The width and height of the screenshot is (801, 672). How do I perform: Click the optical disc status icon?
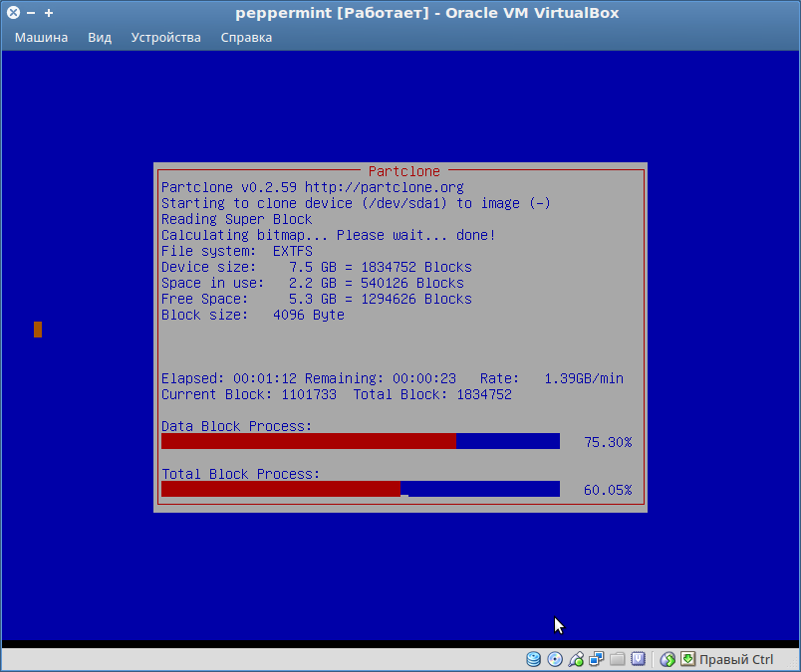click(554, 659)
